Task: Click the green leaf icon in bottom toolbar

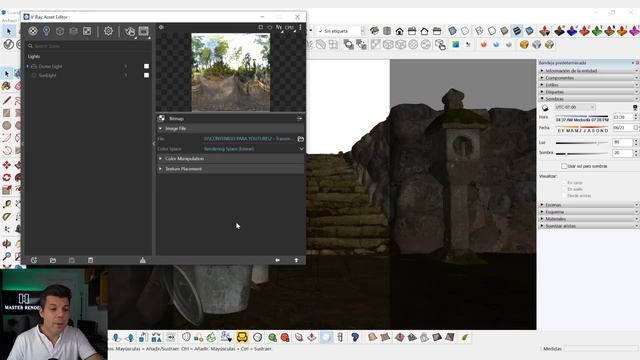Action: 465,337
